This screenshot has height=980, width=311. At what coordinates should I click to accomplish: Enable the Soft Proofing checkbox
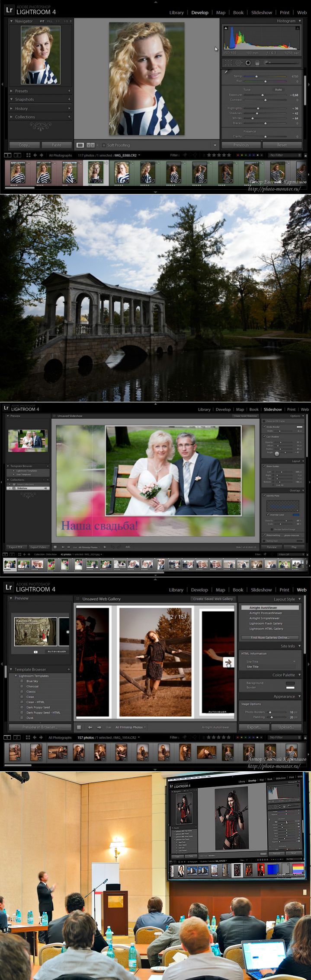point(104,145)
